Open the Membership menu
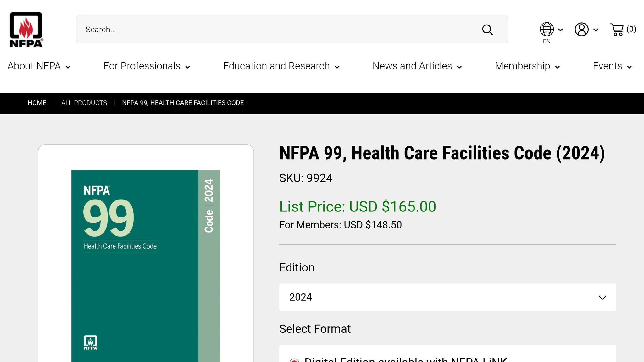 (527, 66)
